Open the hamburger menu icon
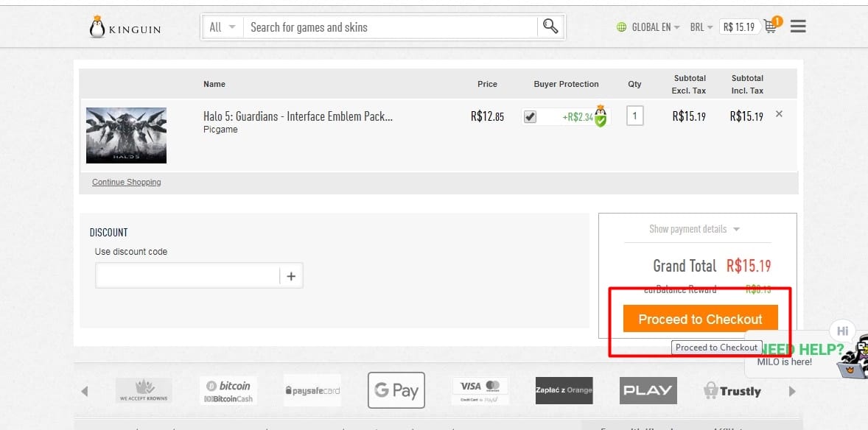868x430 pixels. (x=798, y=26)
